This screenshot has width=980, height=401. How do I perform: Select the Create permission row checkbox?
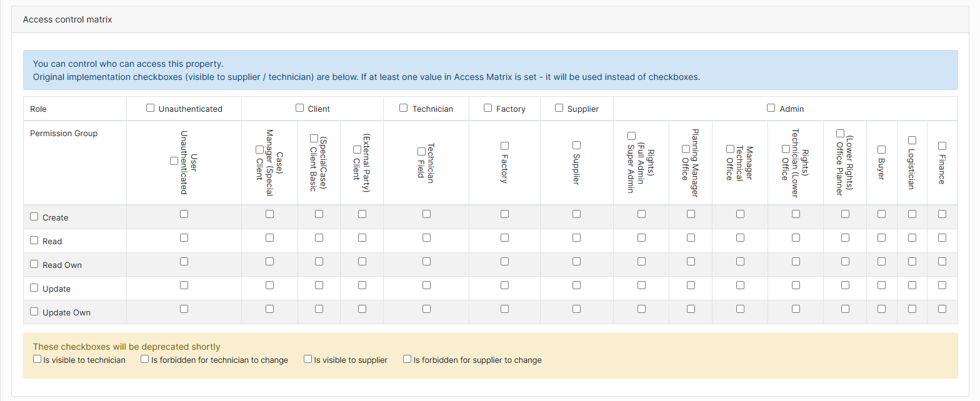34,216
